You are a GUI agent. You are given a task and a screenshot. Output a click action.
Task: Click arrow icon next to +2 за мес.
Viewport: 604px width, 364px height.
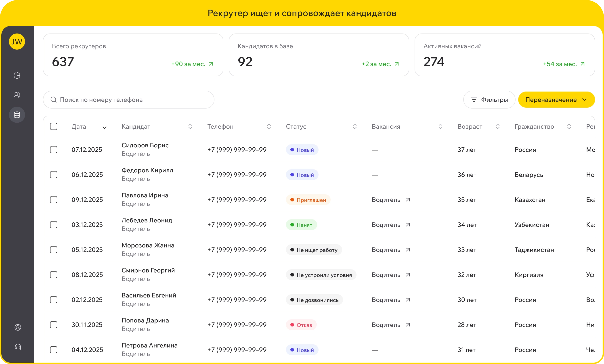(397, 64)
